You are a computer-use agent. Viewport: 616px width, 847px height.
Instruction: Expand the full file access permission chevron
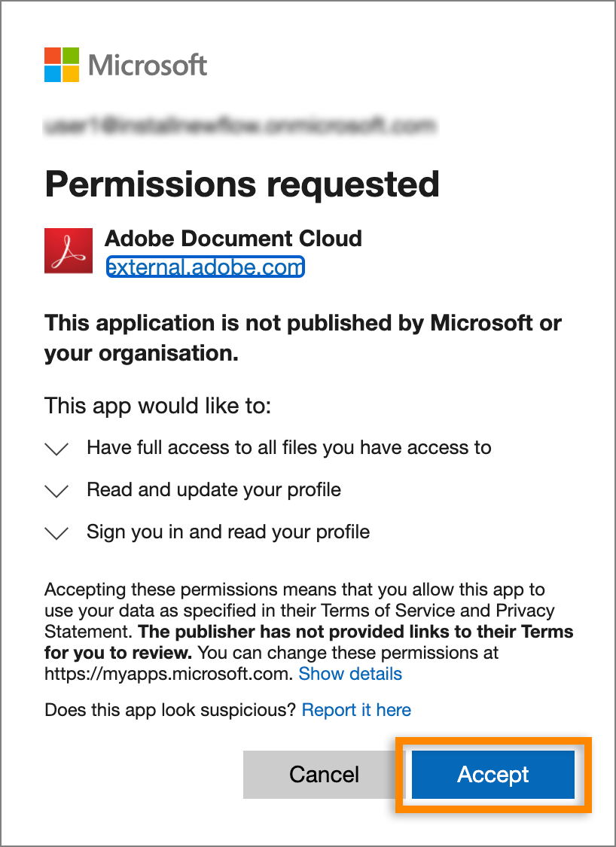click(x=57, y=449)
